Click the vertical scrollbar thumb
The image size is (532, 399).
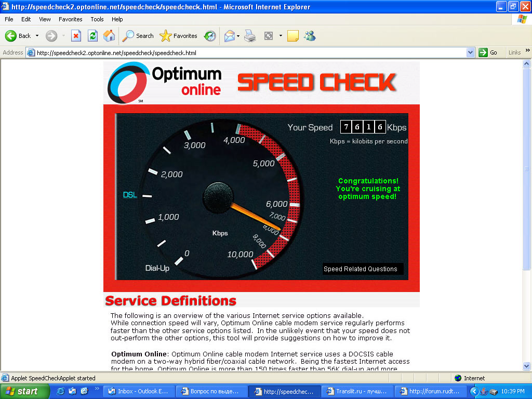(527, 169)
